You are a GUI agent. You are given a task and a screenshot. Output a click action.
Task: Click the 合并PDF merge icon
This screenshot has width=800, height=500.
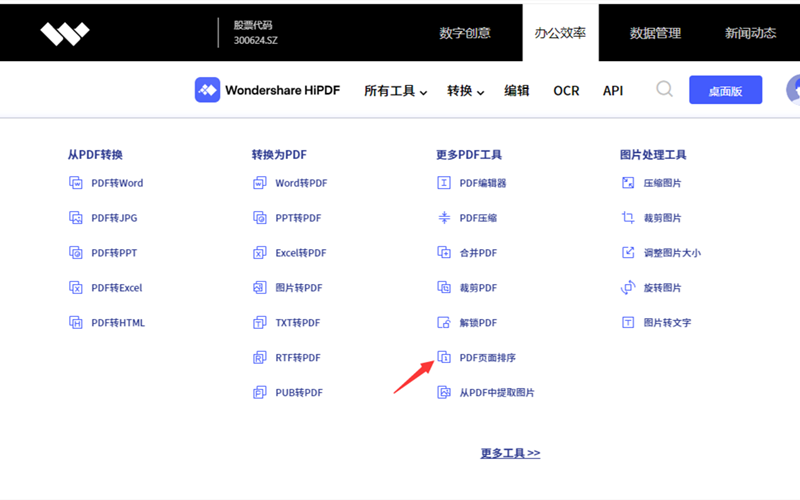pyautogui.click(x=444, y=253)
